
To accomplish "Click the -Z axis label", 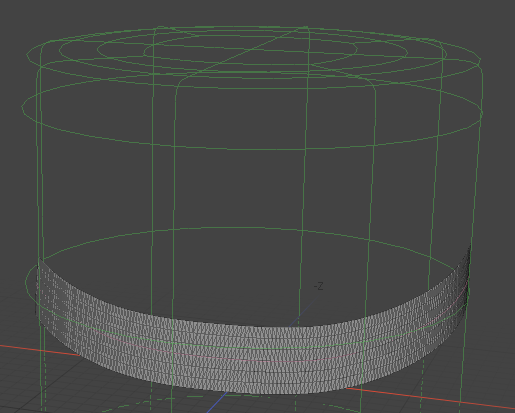I will point(319,286).
